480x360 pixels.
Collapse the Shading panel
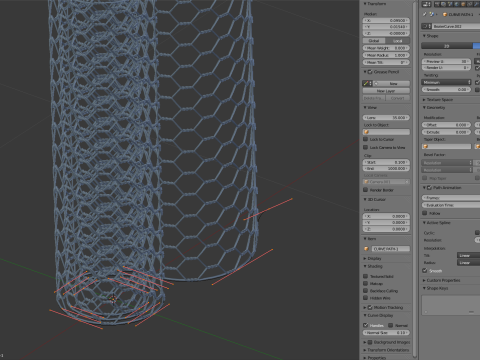point(365,266)
